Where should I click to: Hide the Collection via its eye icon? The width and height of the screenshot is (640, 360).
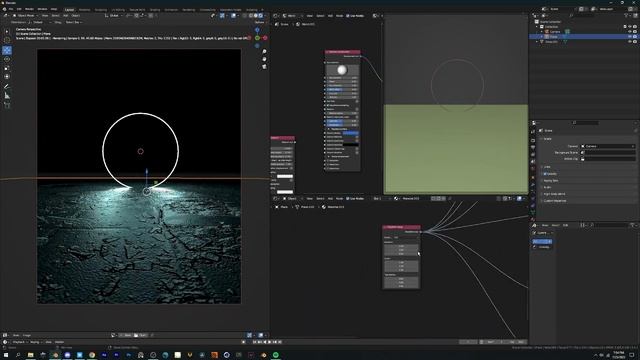pos(629,27)
